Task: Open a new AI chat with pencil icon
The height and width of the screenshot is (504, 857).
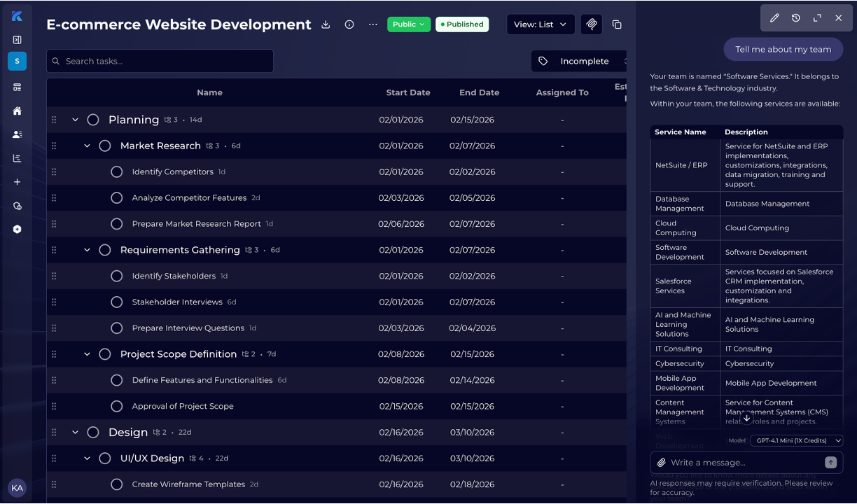Action: pos(774,18)
